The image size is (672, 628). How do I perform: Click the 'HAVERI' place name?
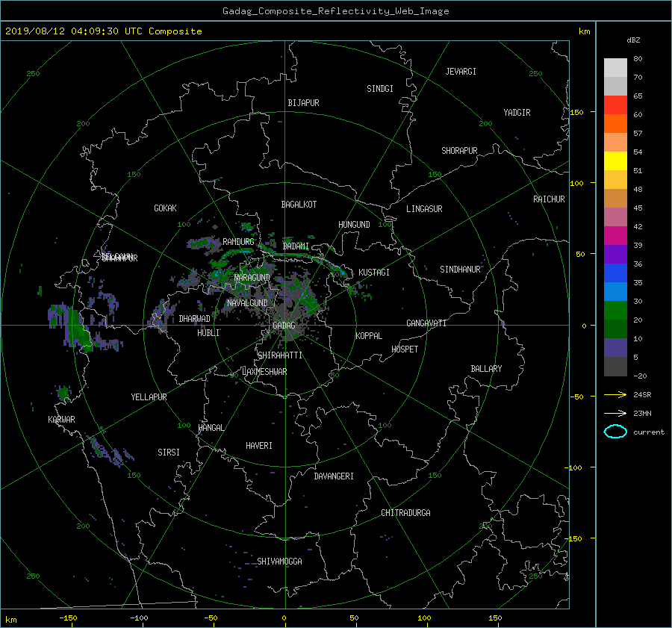pos(259,446)
